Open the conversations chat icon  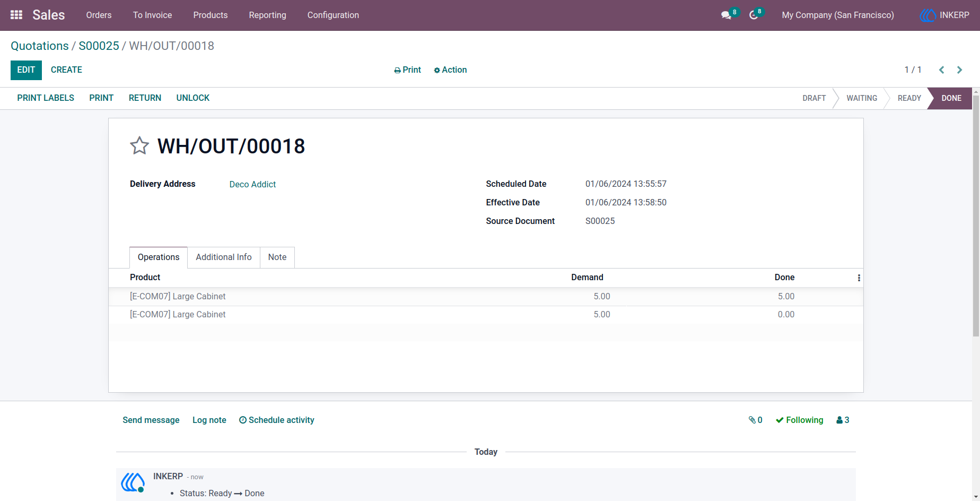(727, 15)
